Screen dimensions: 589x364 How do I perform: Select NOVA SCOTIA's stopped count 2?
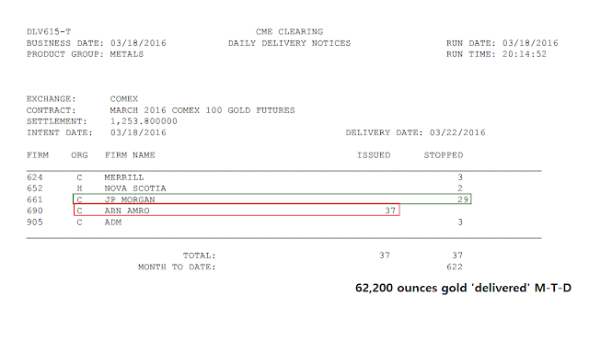(460, 188)
